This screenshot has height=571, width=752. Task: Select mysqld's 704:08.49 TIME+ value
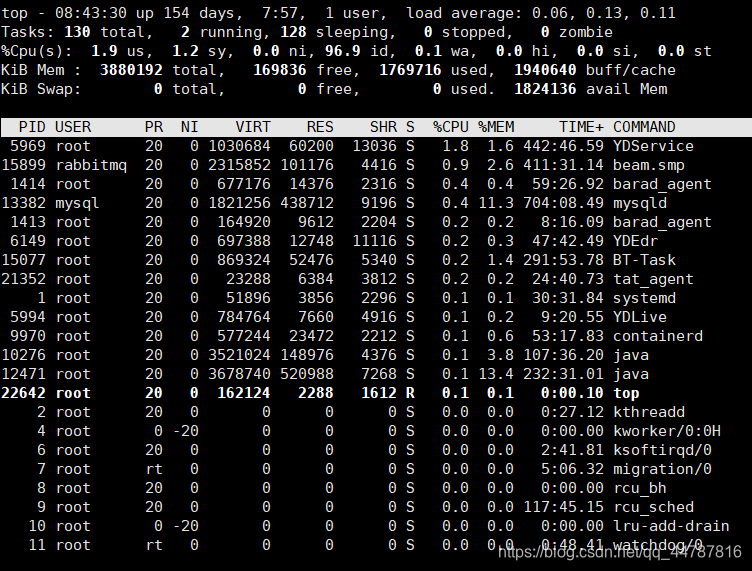tap(563, 203)
